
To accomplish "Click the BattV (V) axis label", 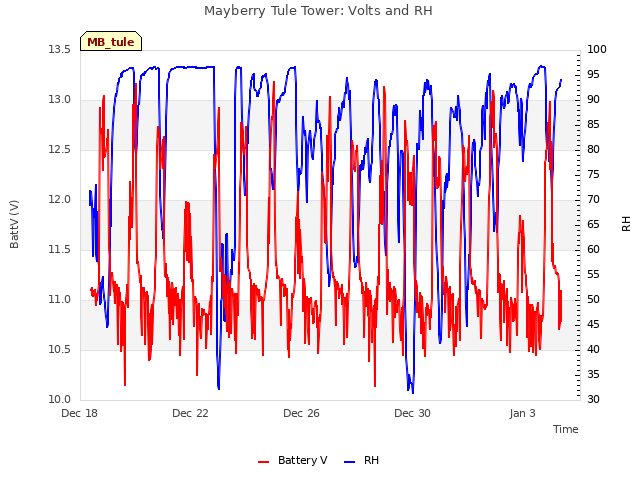I will pyautogui.click(x=14, y=224).
